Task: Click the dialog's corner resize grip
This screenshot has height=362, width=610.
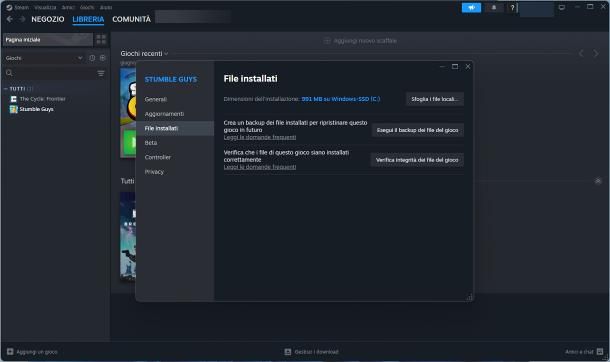Action: pos(470,297)
